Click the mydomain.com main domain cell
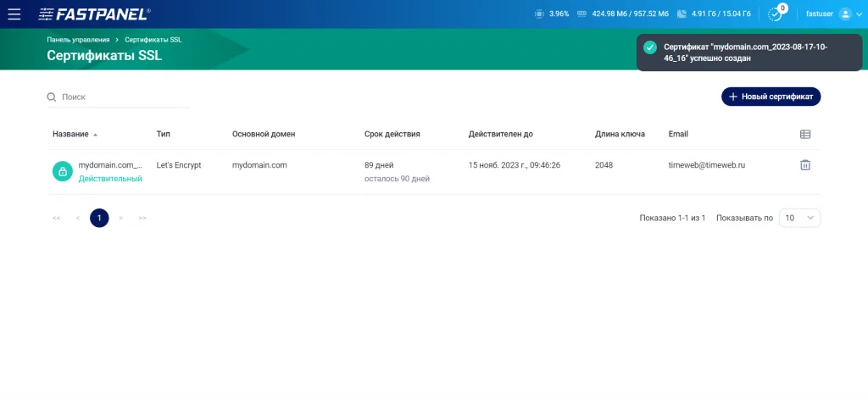 pos(259,165)
